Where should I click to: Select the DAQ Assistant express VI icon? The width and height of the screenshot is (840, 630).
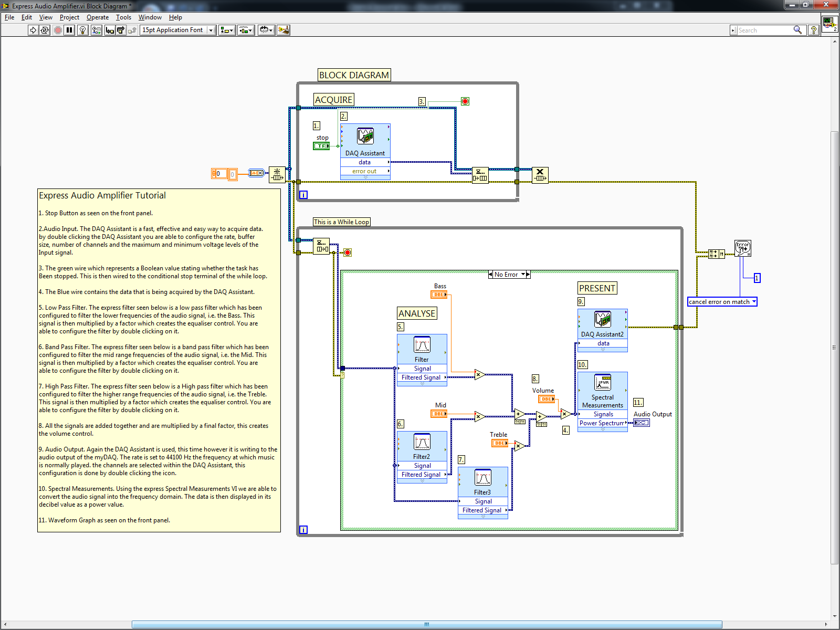pyautogui.click(x=365, y=136)
